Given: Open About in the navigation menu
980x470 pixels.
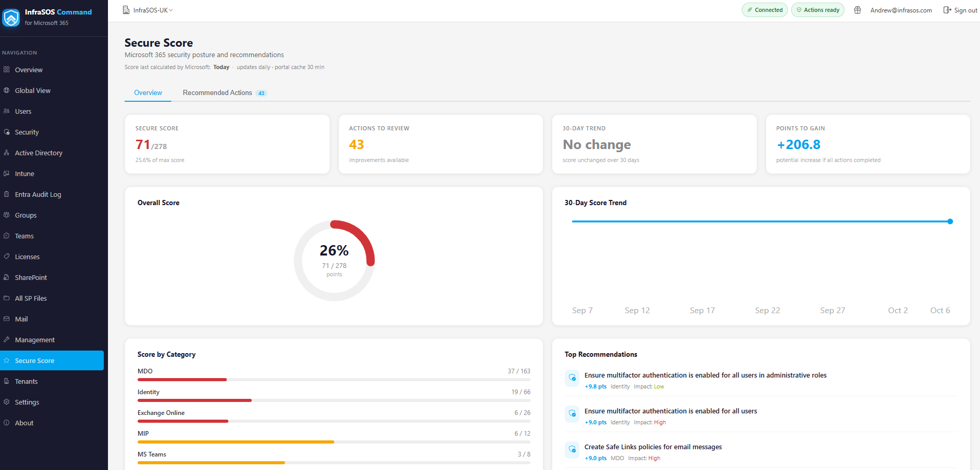Looking at the screenshot, I should click(x=52, y=423).
